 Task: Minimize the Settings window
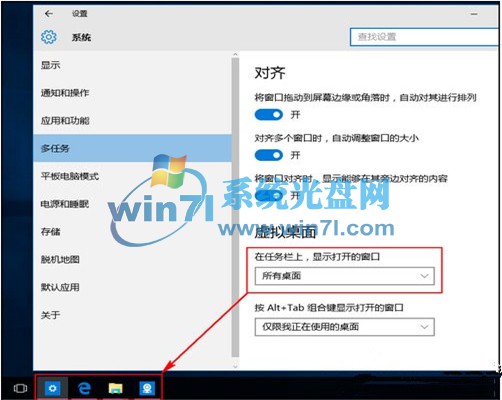(474, 14)
